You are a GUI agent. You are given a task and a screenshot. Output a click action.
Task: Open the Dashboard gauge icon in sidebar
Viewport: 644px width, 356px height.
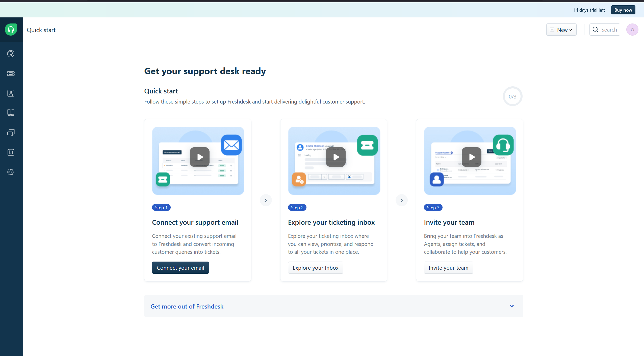11,54
